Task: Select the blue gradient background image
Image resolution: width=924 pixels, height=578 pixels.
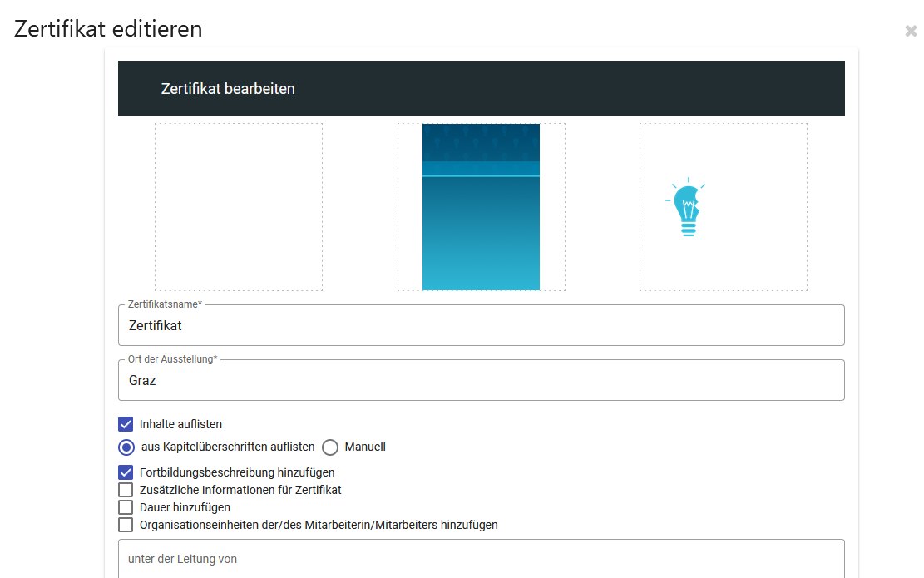Action: (x=481, y=207)
